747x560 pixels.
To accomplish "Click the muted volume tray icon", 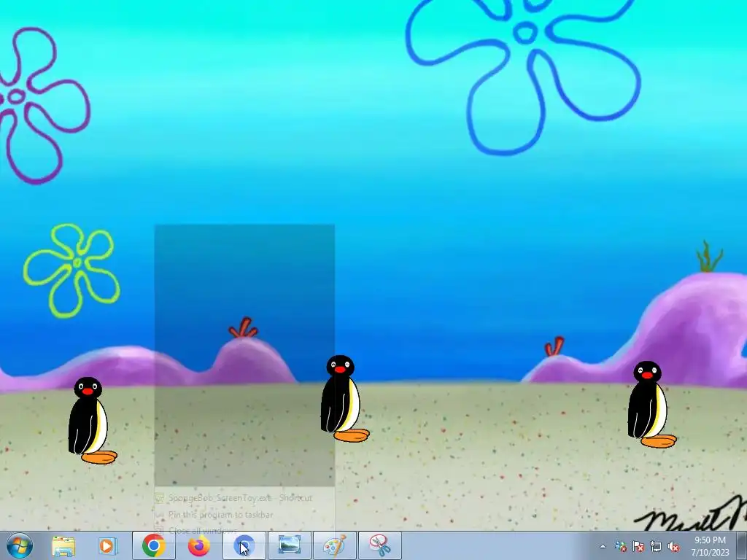I will click(673, 546).
